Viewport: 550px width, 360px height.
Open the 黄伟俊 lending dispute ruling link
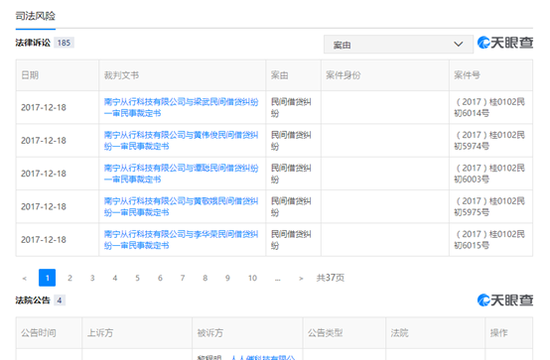tap(181, 140)
